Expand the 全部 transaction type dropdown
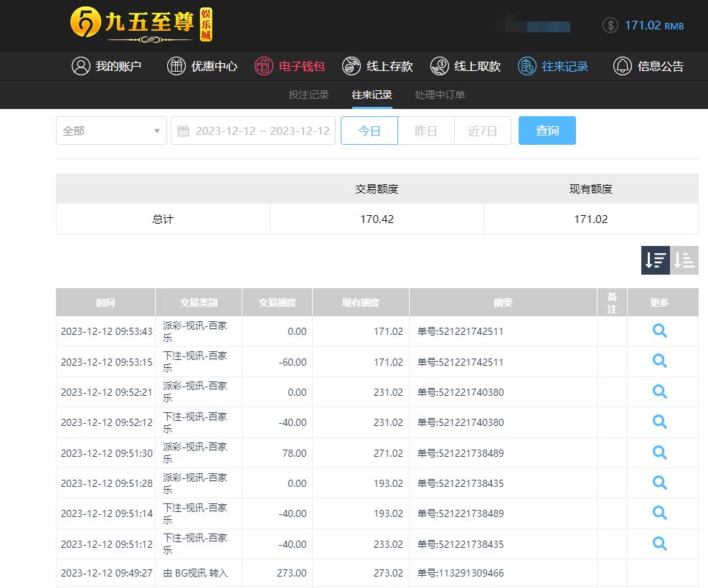 tap(111, 131)
